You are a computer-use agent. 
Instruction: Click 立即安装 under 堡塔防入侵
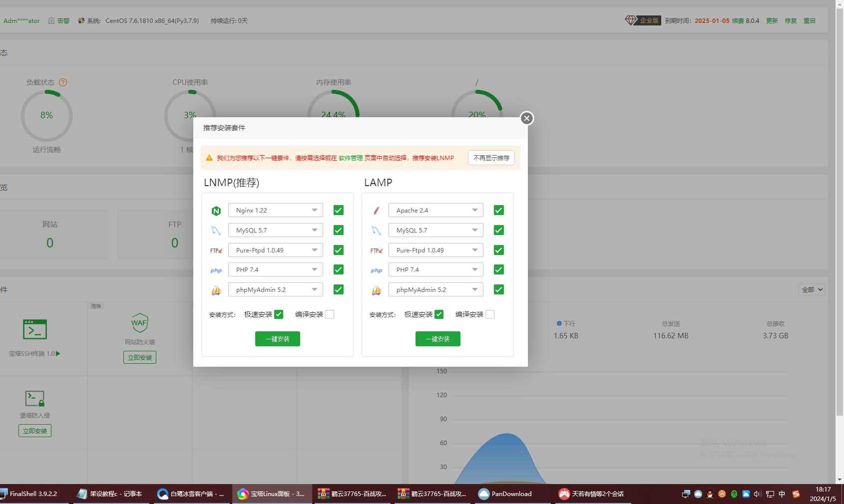(x=35, y=431)
